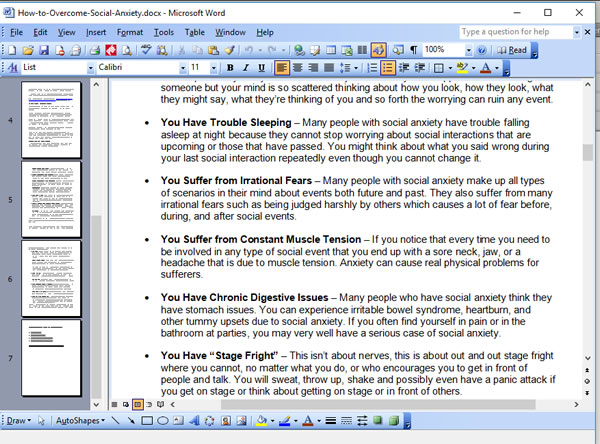
Task: Select the Format Painter brush
Action: 229,50
